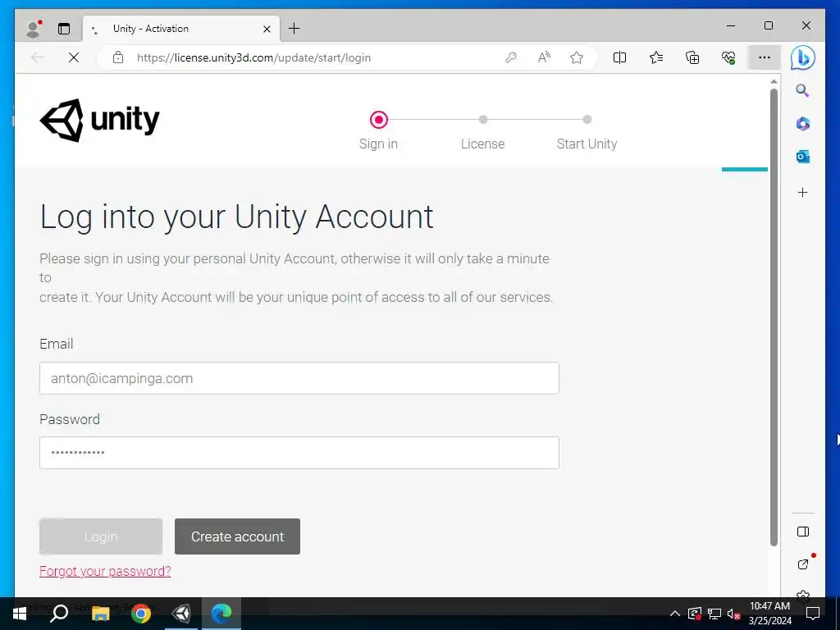Screen dimensions: 840x630
Task: Open notification center icon
Action: (813, 614)
